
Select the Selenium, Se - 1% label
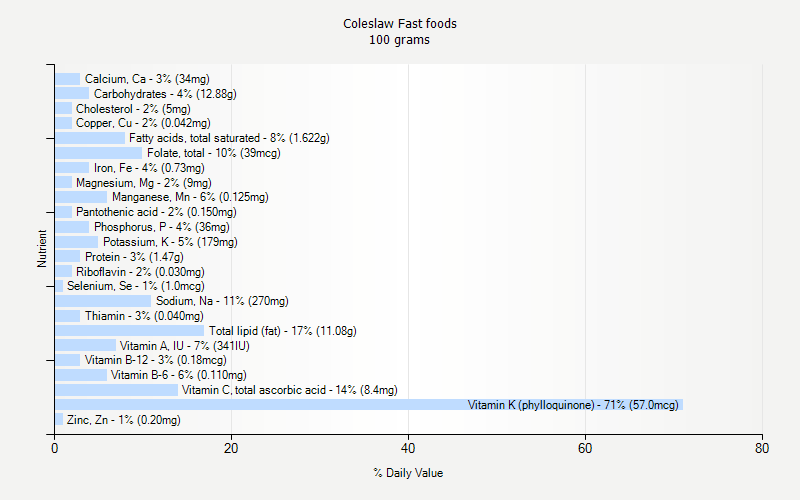pos(136,286)
